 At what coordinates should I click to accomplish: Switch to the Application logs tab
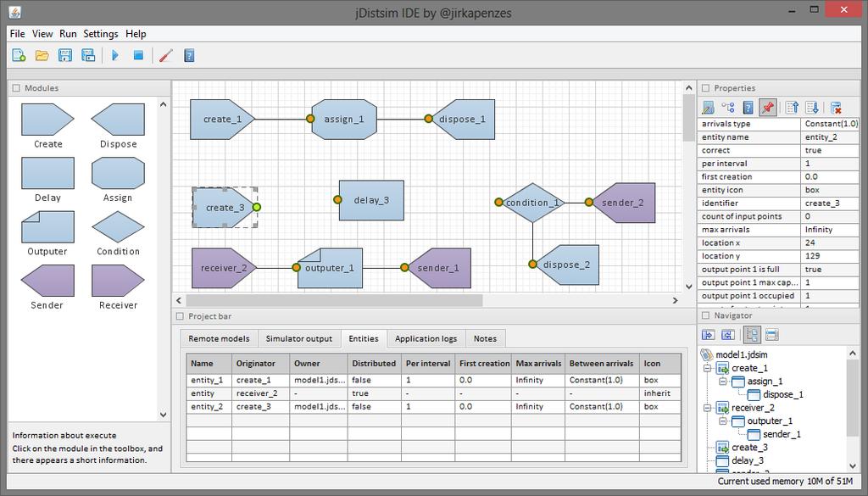426,339
